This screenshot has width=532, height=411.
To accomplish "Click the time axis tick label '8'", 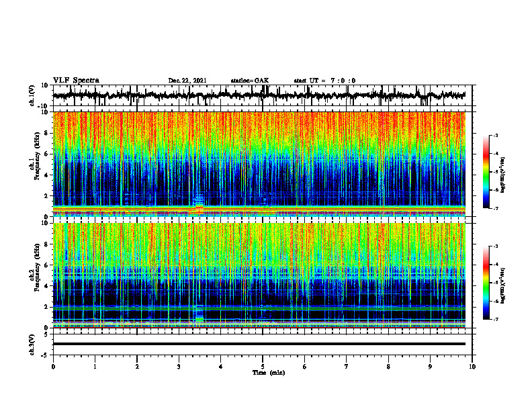I will (x=388, y=367).
